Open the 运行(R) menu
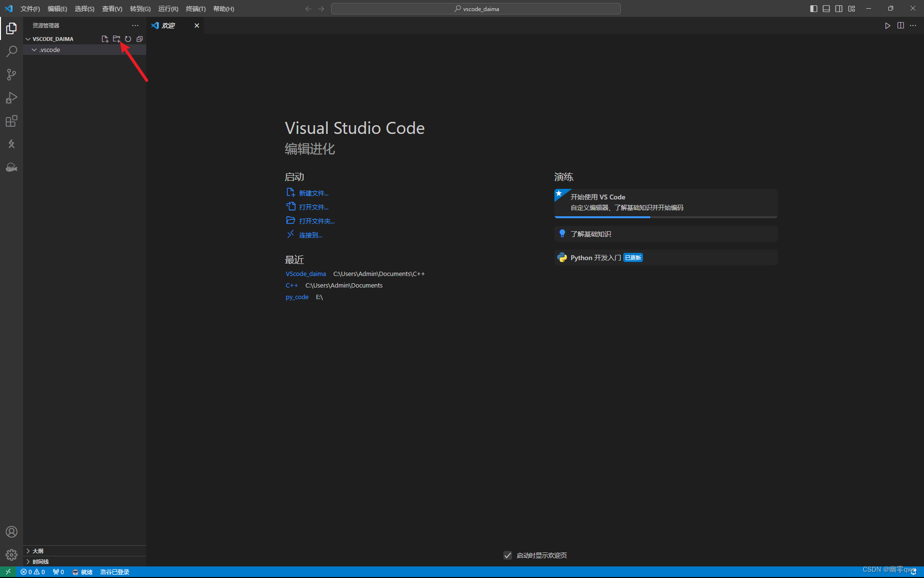The height and width of the screenshot is (578, 924). 168,9
